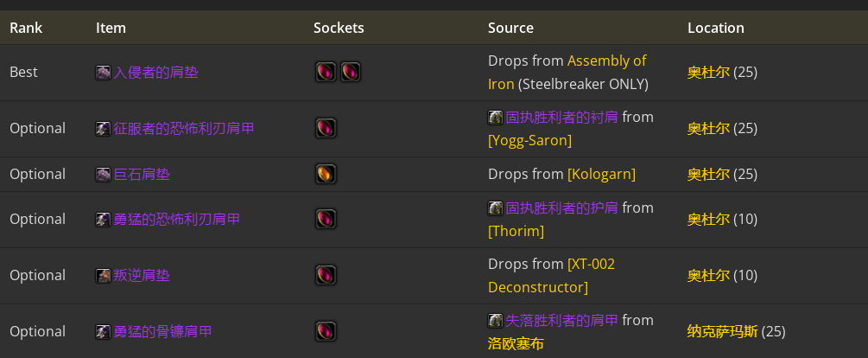
Task: Open the [Thorim] source link
Action: coord(516,231)
